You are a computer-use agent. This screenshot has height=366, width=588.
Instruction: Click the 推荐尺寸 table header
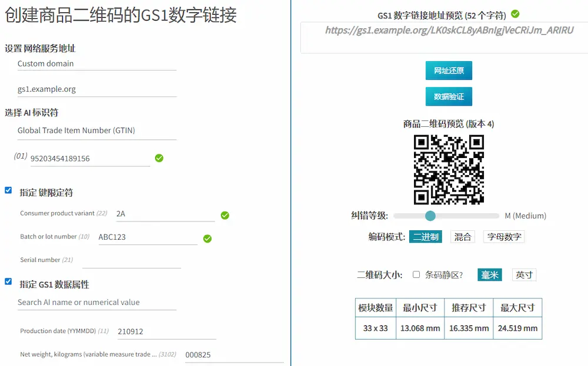pyautogui.click(x=469, y=308)
